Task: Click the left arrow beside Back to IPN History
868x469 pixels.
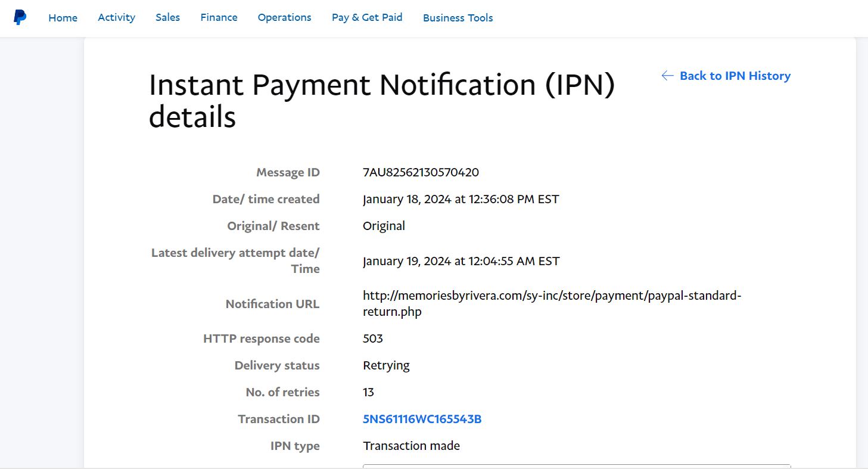Action: (668, 76)
